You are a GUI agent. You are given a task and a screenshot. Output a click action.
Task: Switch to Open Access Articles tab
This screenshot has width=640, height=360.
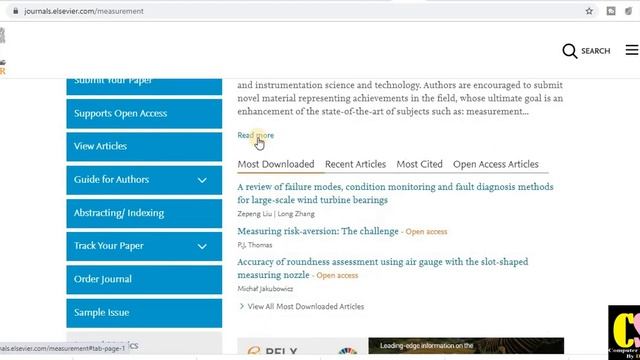click(x=496, y=164)
